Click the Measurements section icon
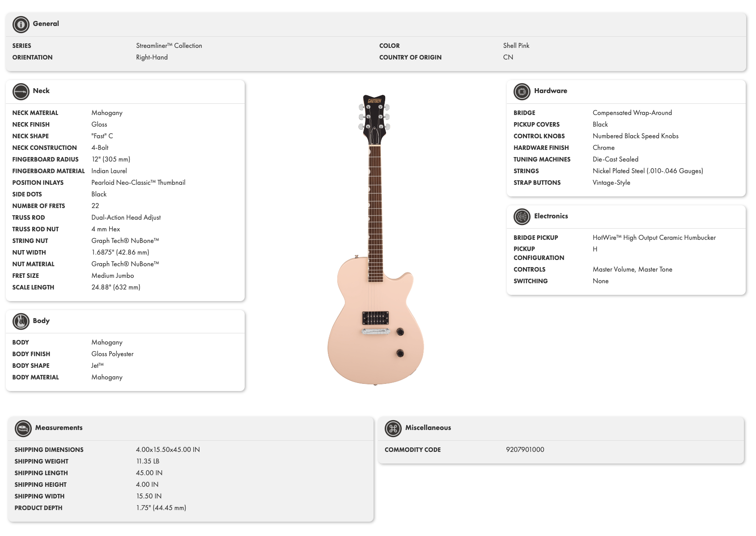 pos(23,428)
